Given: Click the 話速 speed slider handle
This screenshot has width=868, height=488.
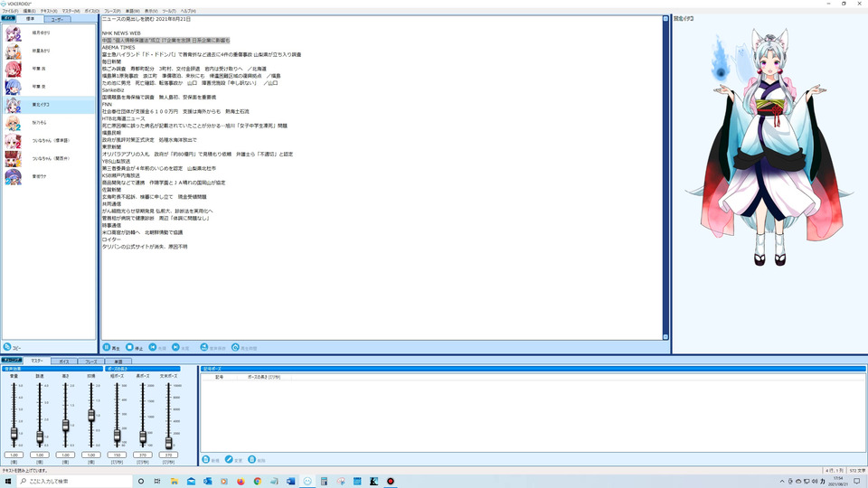Looking at the screenshot, I should click(x=39, y=437).
